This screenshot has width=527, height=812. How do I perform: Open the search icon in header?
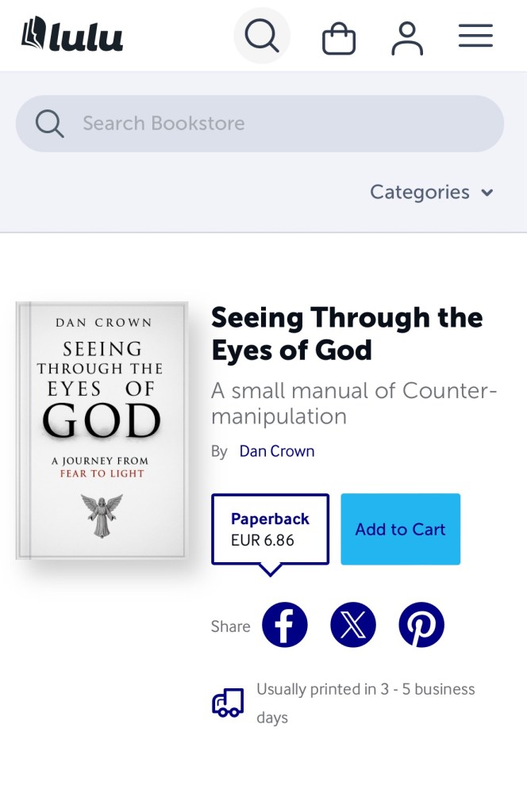click(x=261, y=36)
